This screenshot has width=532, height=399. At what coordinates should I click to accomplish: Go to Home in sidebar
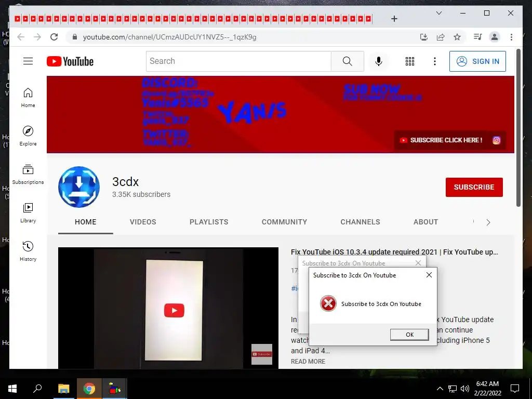(28, 98)
